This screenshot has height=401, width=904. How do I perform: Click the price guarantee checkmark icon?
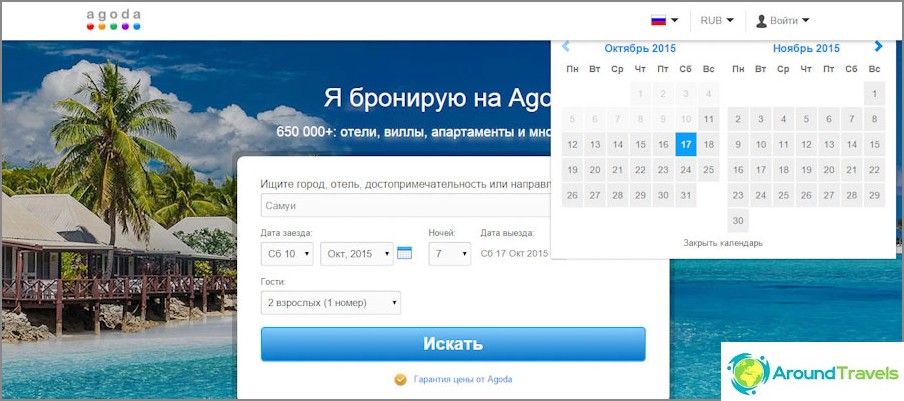400,379
